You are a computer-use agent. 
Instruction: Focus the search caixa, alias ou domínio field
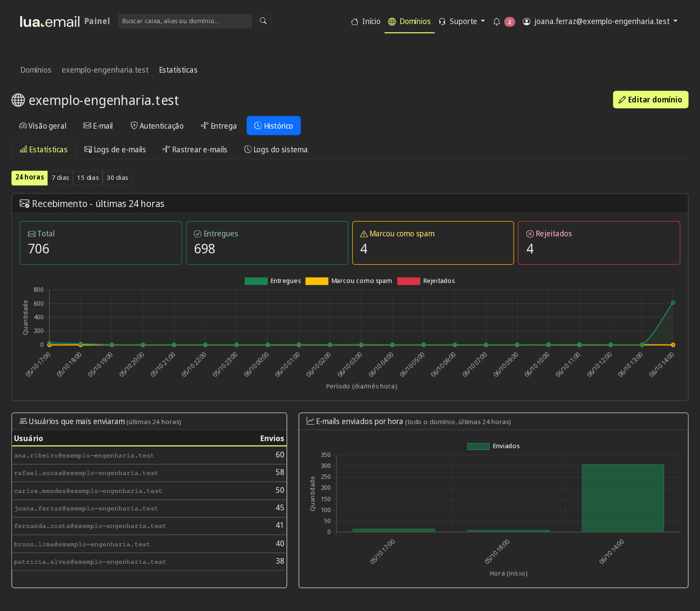[x=185, y=21]
